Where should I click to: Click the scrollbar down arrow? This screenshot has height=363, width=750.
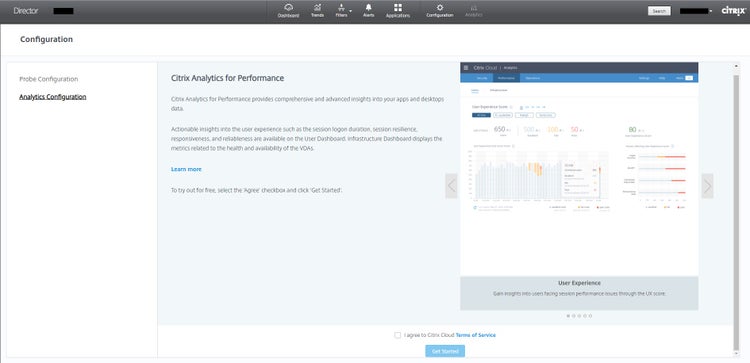point(736,353)
